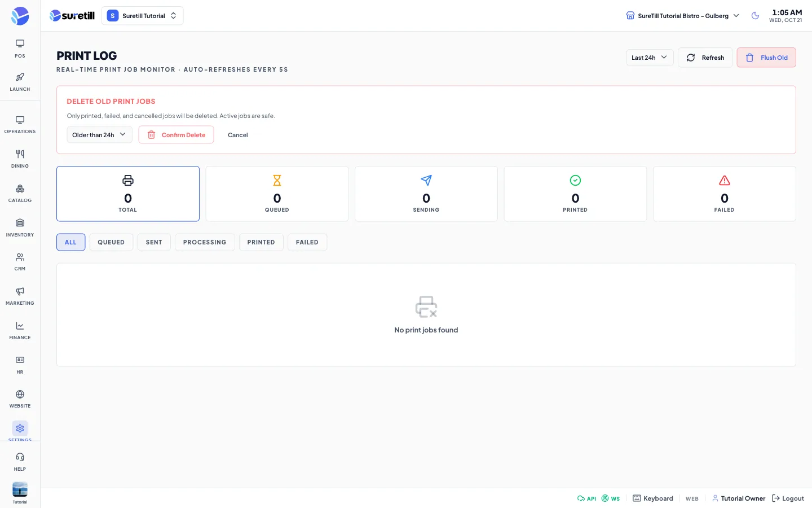Switch to the FAILED filter tab
The width and height of the screenshot is (812, 508).
(307, 242)
